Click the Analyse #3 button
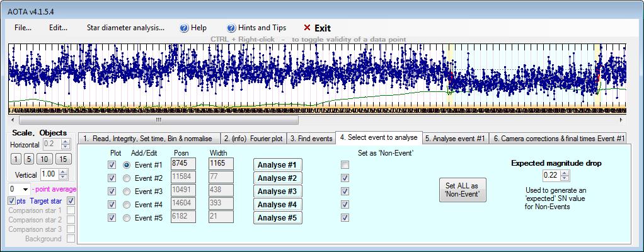The height and width of the screenshot is (252, 644). (x=277, y=192)
